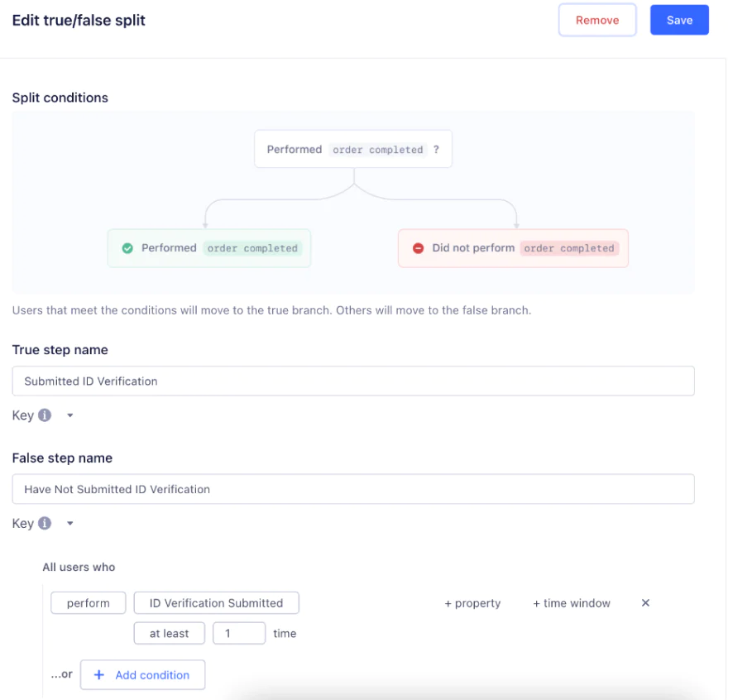
Task: Click the red minus icon in false branch
Action: [x=418, y=248]
